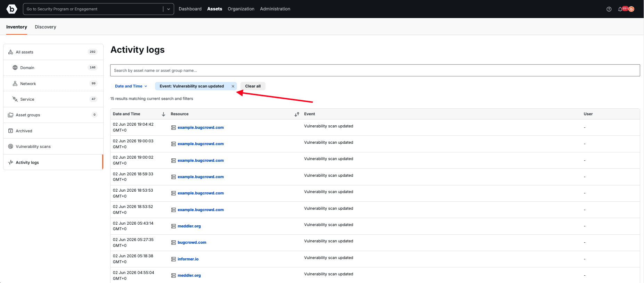Select Service in the sidebar
Image resolution: width=644 pixels, height=283 pixels.
(x=53, y=99)
